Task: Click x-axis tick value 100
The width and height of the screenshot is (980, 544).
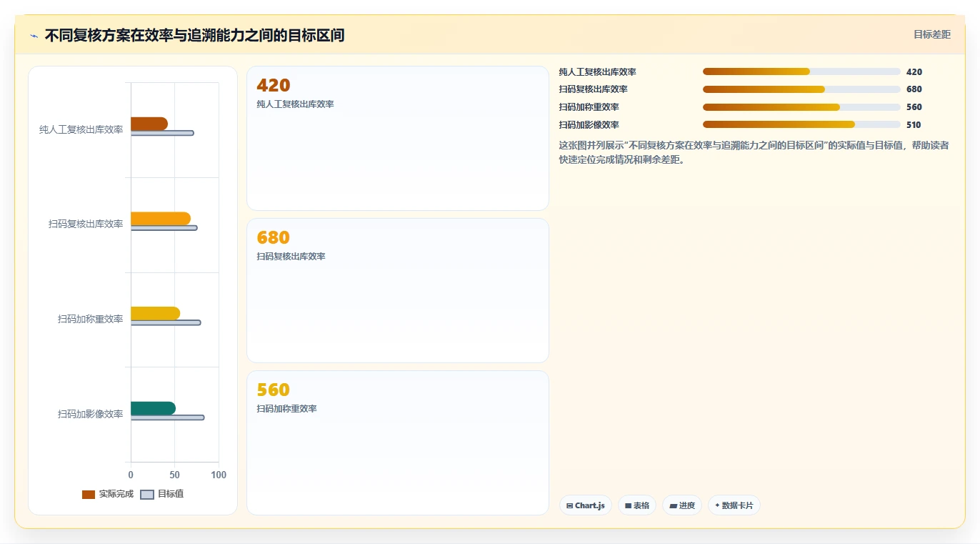Action: coord(219,475)
